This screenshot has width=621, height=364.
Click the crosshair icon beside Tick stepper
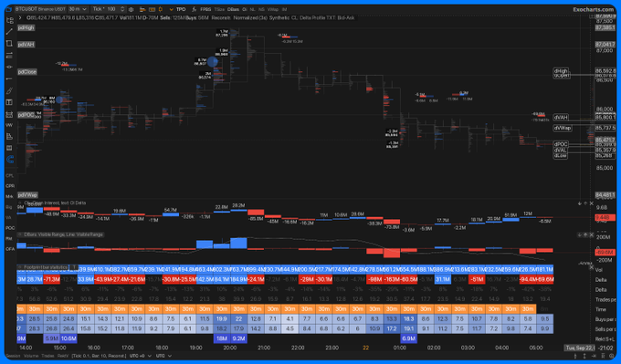tap(132, 9)
